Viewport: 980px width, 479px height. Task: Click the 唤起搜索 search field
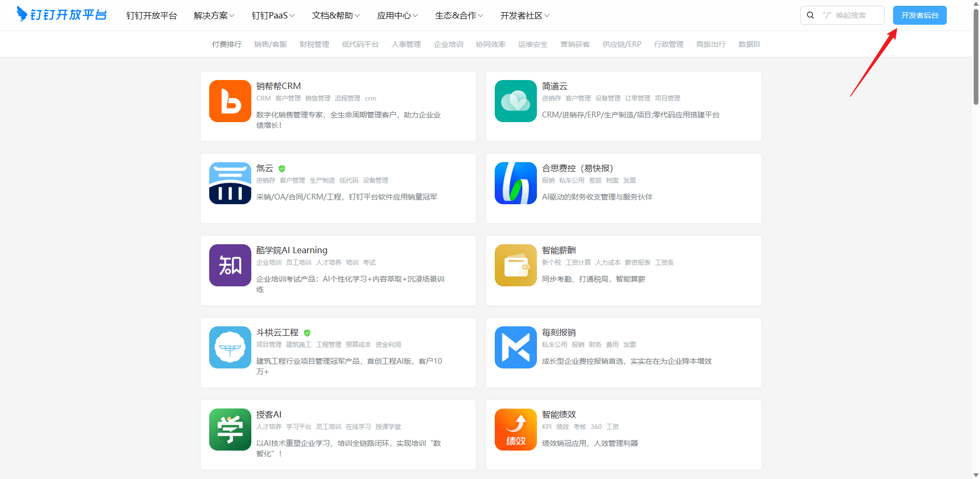842,15
